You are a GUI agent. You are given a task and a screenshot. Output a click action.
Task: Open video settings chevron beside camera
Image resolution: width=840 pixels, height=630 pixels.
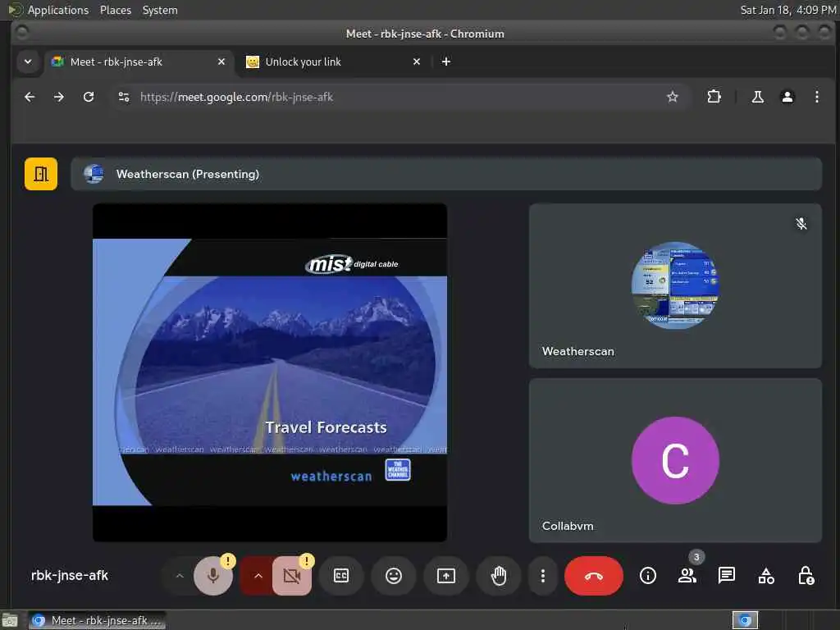(258, 576)
